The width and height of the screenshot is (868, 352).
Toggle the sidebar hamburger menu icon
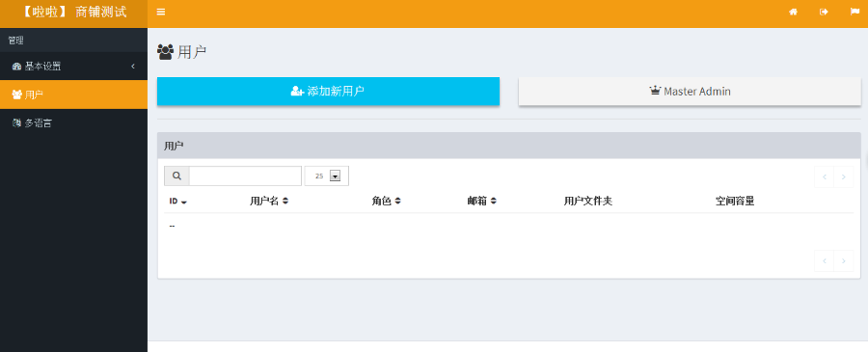point(160,12)
